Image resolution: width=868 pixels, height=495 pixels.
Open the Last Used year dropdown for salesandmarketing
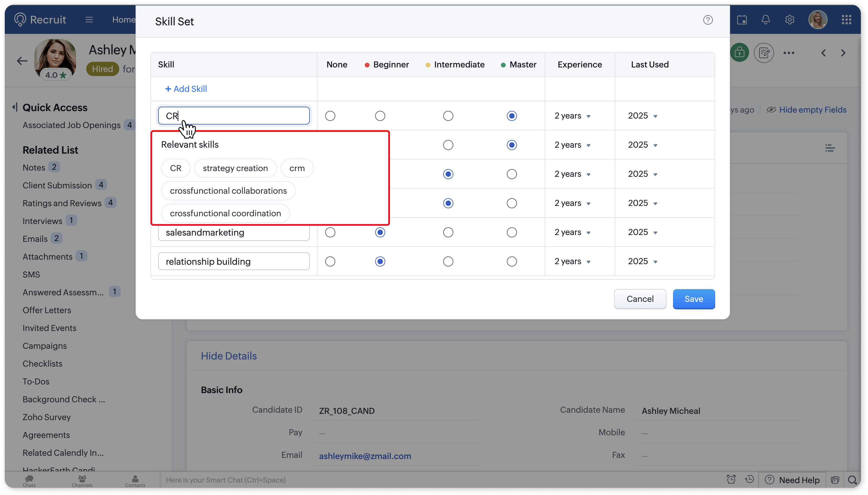coord(642,233)
